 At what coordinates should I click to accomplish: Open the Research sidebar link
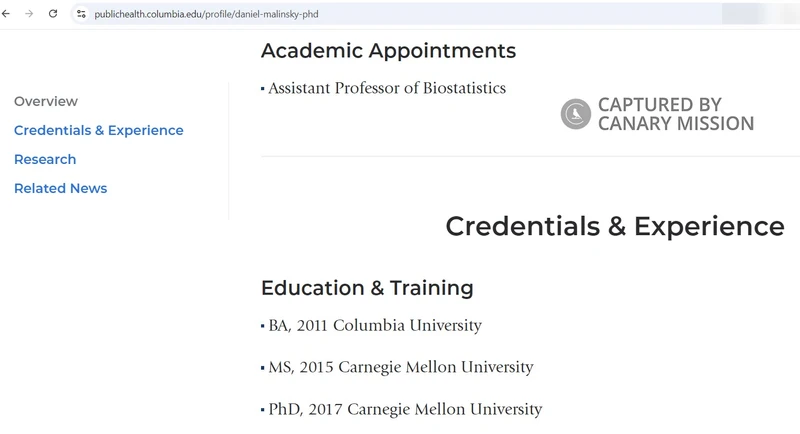click(45, 159)
